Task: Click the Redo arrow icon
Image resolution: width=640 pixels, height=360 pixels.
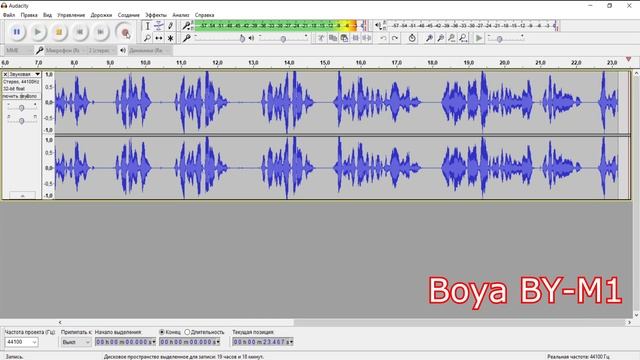Action: 395,38
